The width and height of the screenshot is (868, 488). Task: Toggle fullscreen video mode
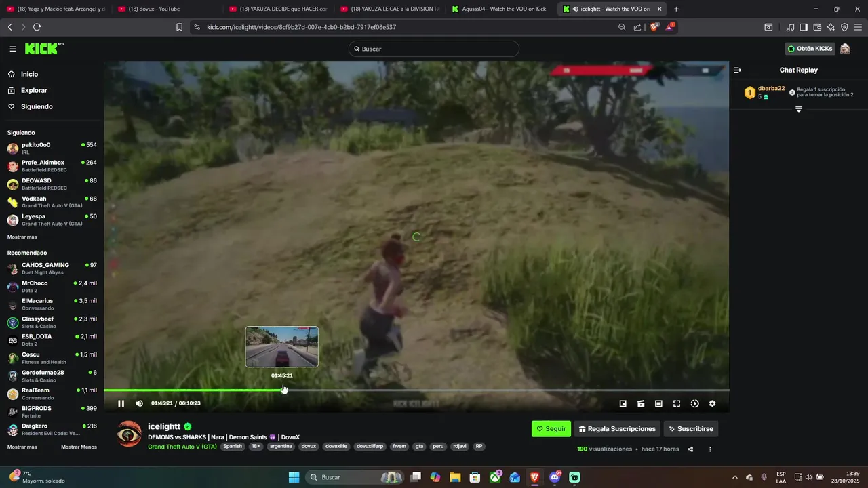677,403
